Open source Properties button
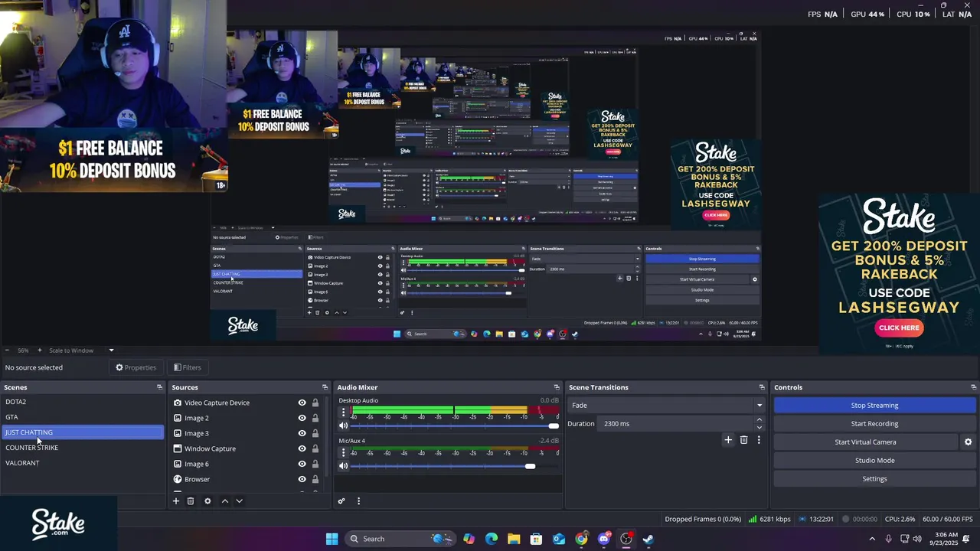Viewport: 980px width, 551px height. point(136,367)
